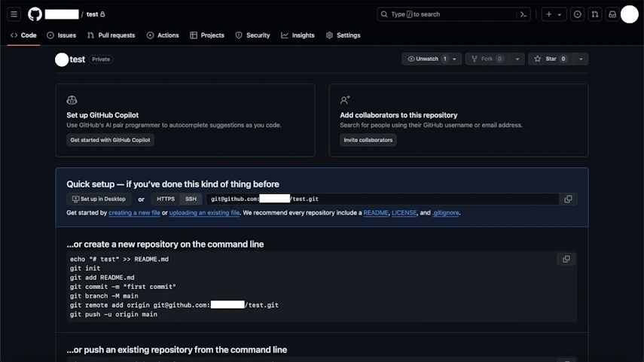Viewport: 644px width, 362px height.
Task: Open the Insights tab
Action: [298, 35]
